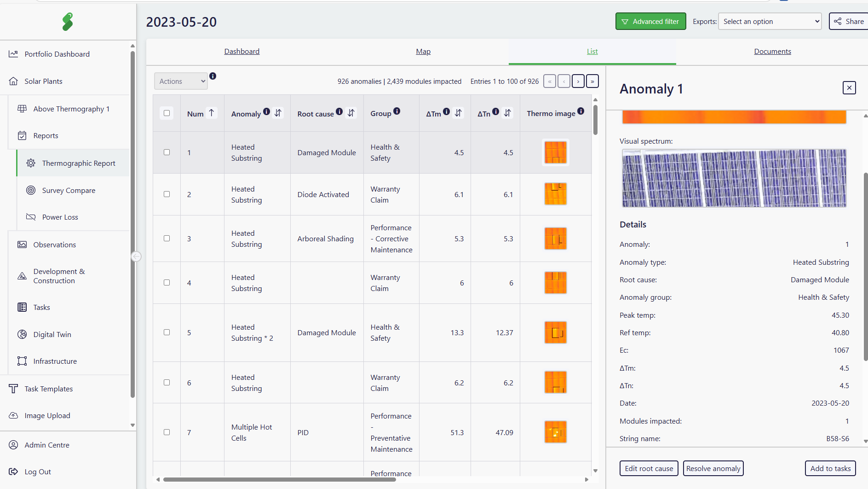868x489 pixels.
Task: Collapse the sidebar using the arrow handle
Action: pyautogui.click(x=136, y=256)
